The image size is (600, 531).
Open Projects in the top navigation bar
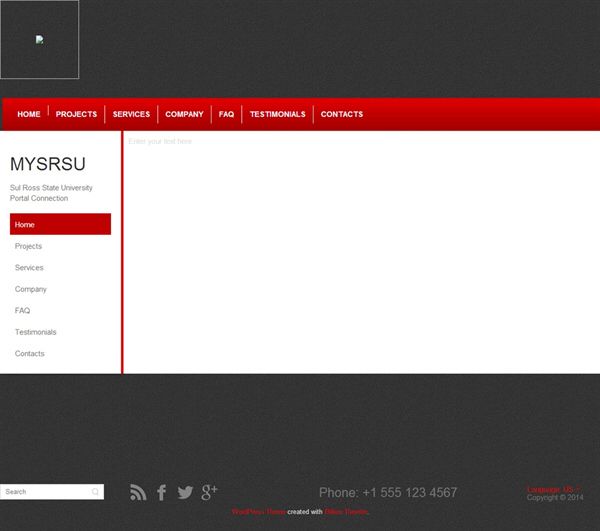click(x=76, y=114)
